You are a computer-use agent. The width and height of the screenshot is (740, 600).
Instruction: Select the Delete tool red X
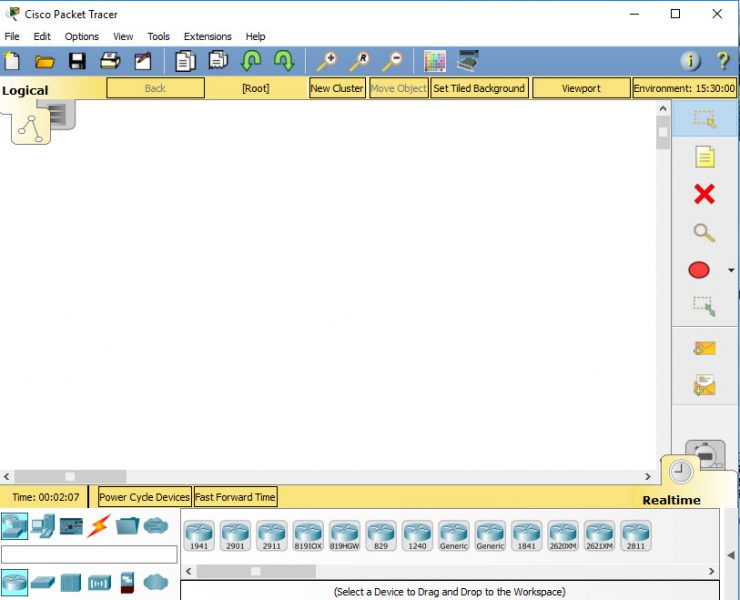pos(704,194)
